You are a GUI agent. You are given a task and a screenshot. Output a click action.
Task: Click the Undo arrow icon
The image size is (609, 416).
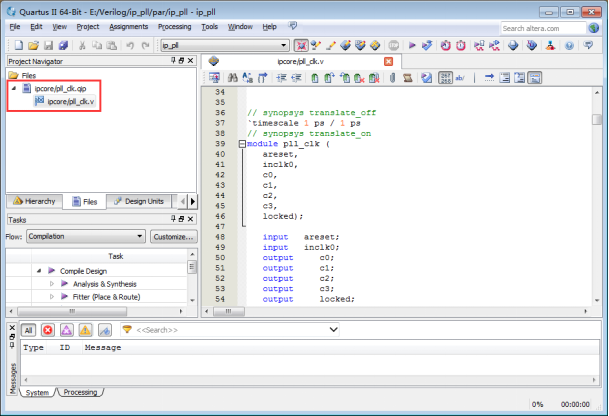coord(130,45)
